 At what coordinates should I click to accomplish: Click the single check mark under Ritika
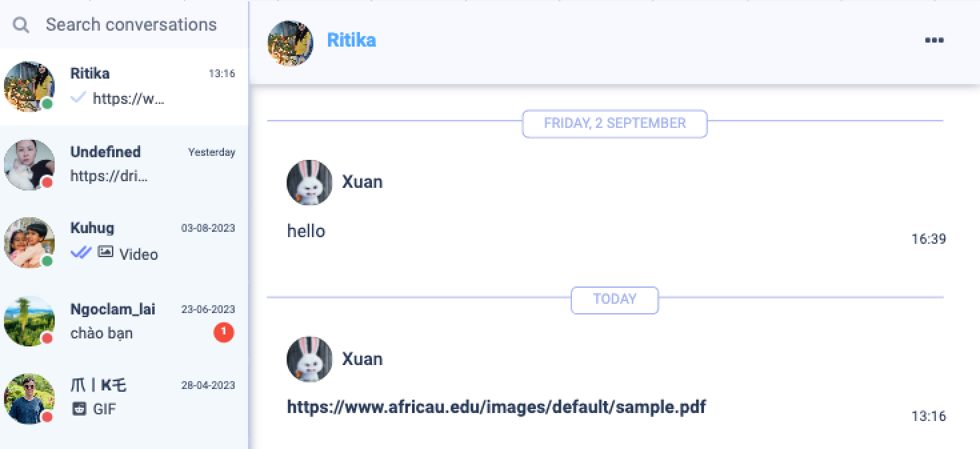[78, 98]
